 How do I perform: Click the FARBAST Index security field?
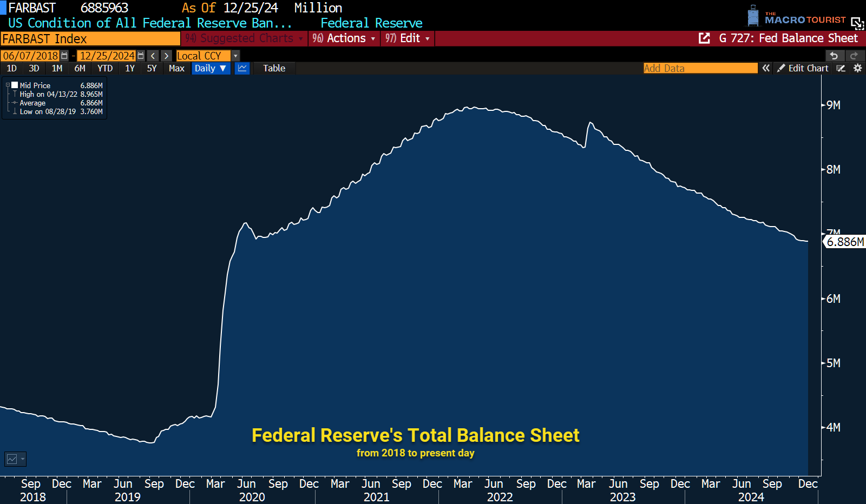pyautogui.click(x=90, y=39)
